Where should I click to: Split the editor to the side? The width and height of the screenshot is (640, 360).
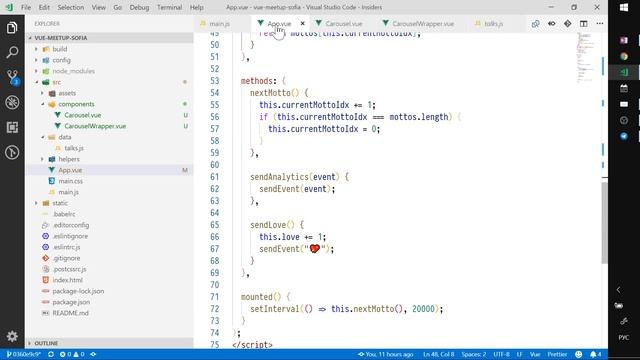coord(584,24)
